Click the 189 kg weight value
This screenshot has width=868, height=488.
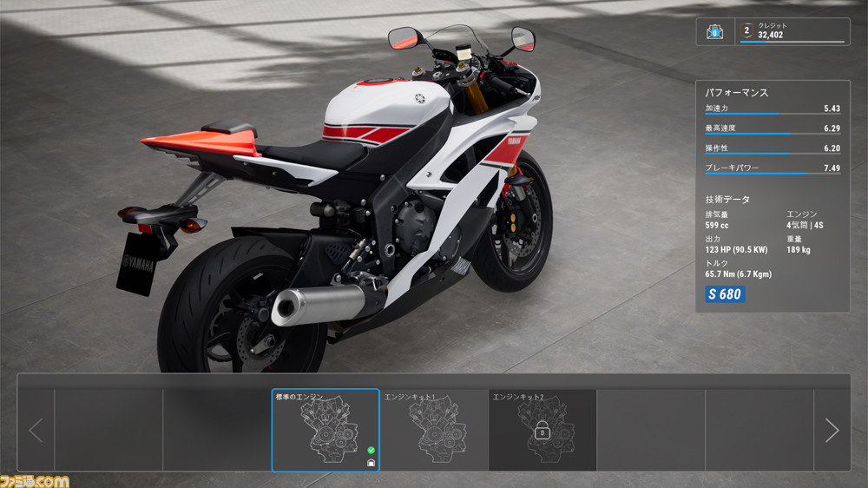799,250
